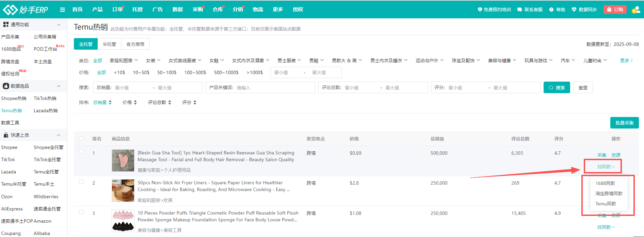Click the 妙手ERP logo

point(26,10)
